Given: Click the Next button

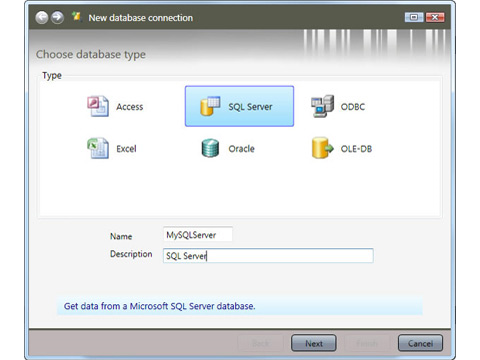Looking at the screenshot, I should click(x=314, y=343).
